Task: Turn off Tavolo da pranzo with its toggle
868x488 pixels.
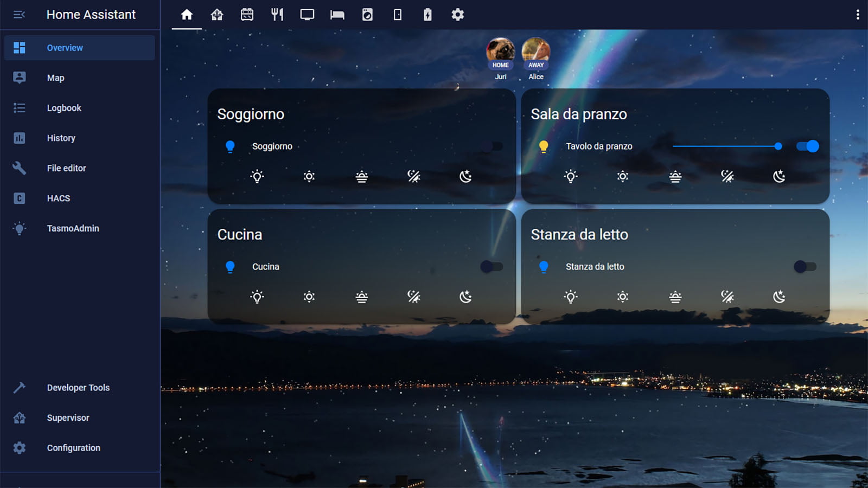Action: click(x=807, y=146)
